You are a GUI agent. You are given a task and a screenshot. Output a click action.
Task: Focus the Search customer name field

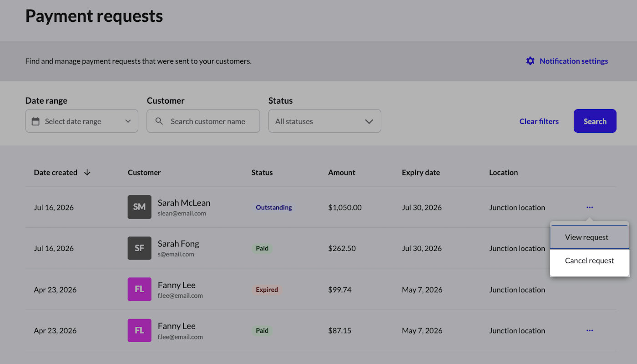point(203,121)
